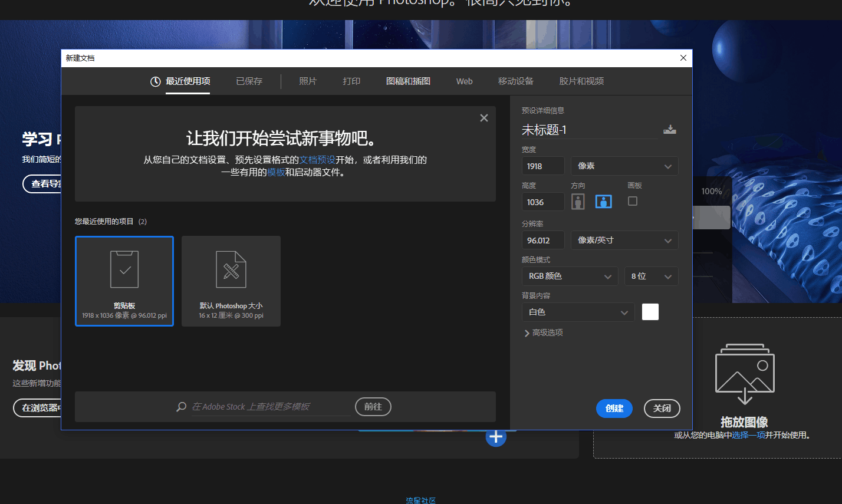Click the search magnifier icon for Adobe Stock
Image resolution: width=842 pixels, height=504 pixels.
[x=182, y=407]
